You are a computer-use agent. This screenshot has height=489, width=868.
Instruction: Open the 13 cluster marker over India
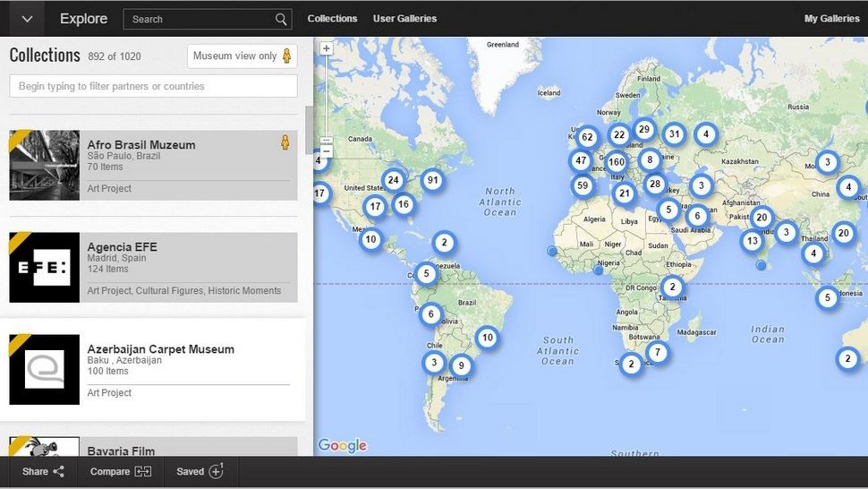pyautogui.click(x=752, y=241)
